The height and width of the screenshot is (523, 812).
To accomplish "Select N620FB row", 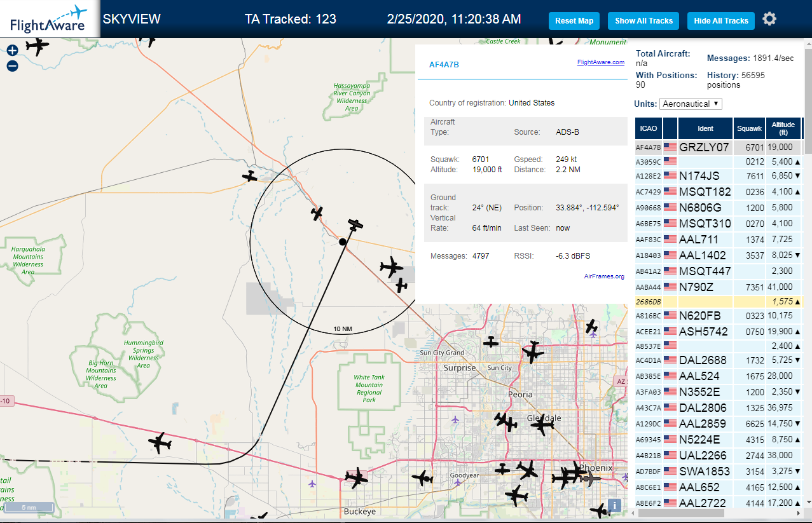I will pyautogui.click(x=719, y=315).
